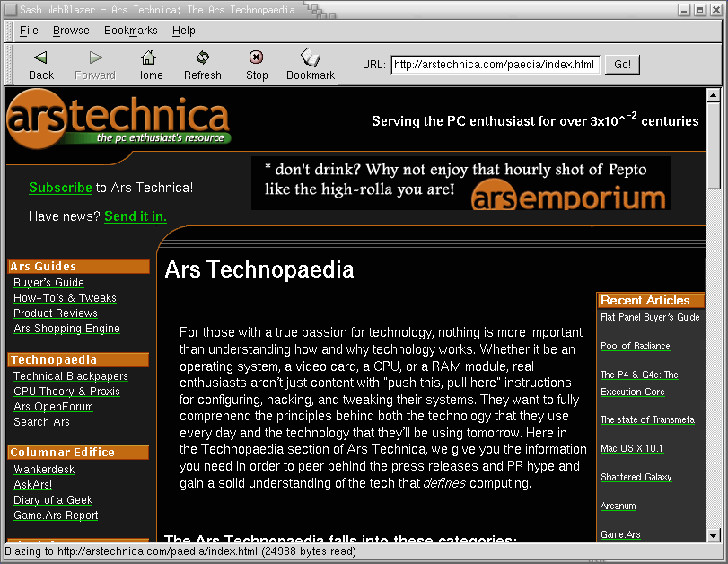Open How-To's & Tweaks link

65,298
